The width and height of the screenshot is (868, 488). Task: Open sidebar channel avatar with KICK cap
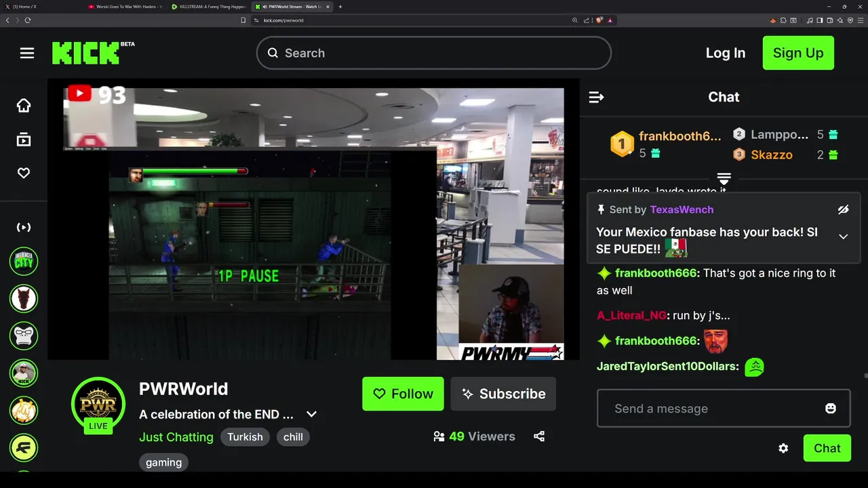pos(24,373)
